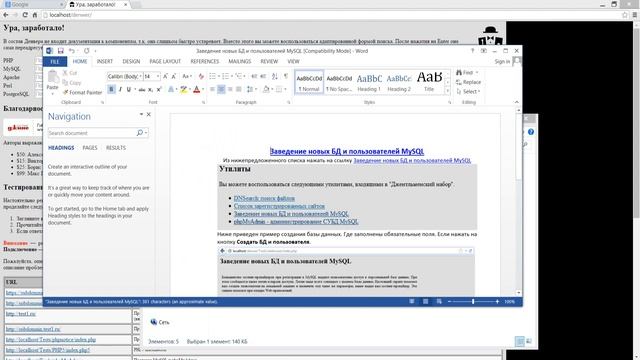Sort paragraph text icon

pos(275,76)
